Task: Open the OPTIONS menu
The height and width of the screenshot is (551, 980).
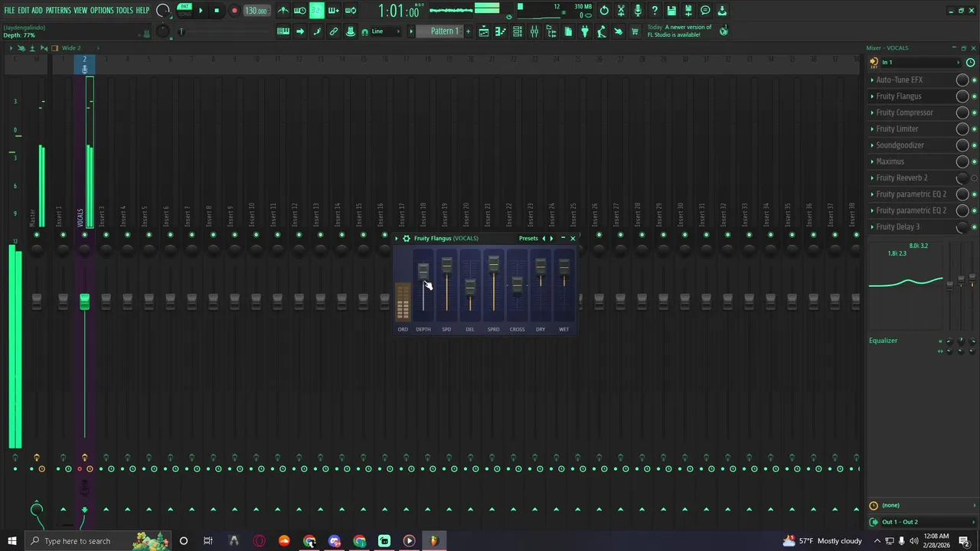Action: (x=102, y=11)
